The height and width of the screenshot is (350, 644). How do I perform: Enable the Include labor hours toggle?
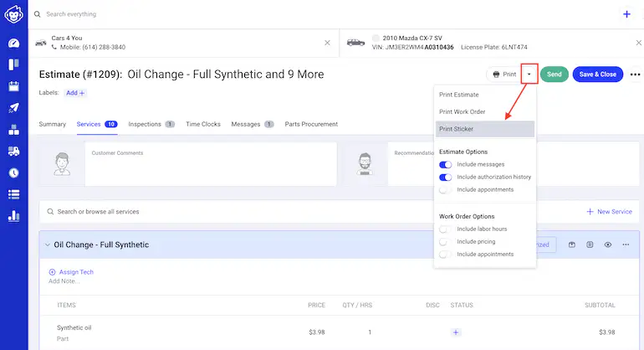[x=446, y=229]
